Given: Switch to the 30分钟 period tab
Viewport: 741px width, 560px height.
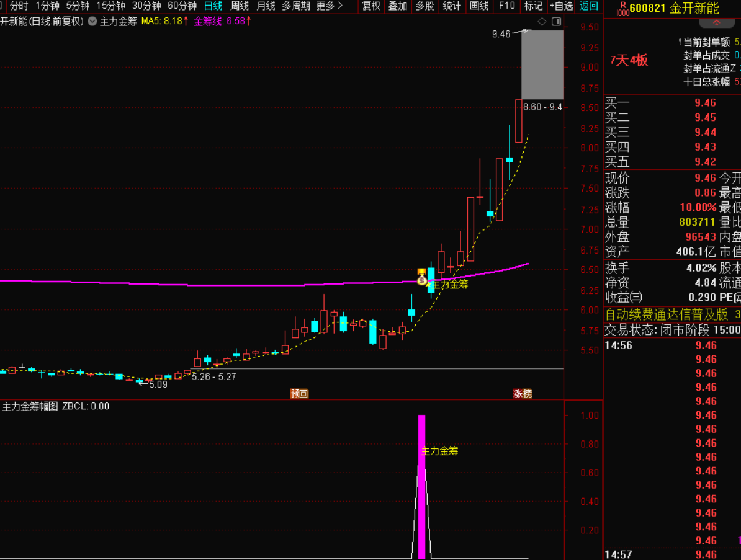Looking at the screenshot, I should (x=146, y=6).
